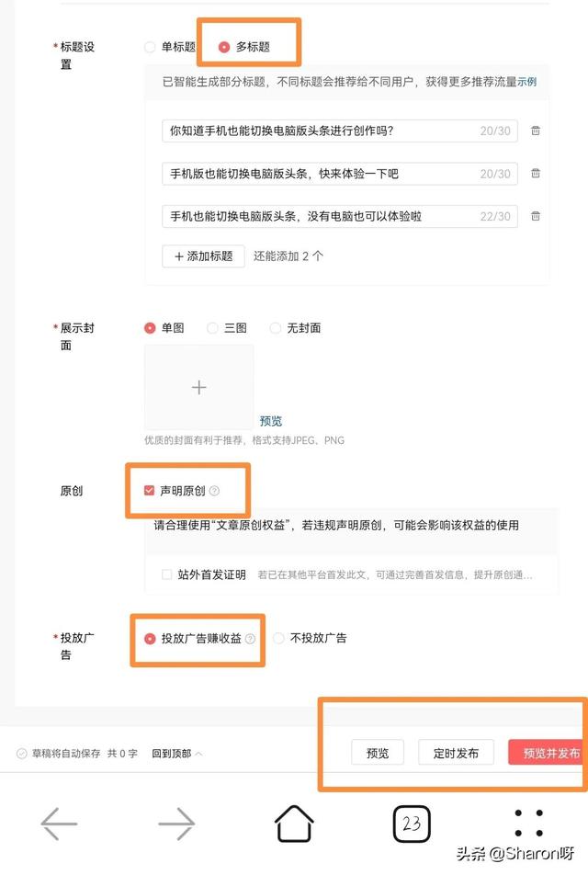Image resolution: width=588 pixels, height=875 pixels.
Task: Go back with the browser back arrow
Action: [59, 824]
